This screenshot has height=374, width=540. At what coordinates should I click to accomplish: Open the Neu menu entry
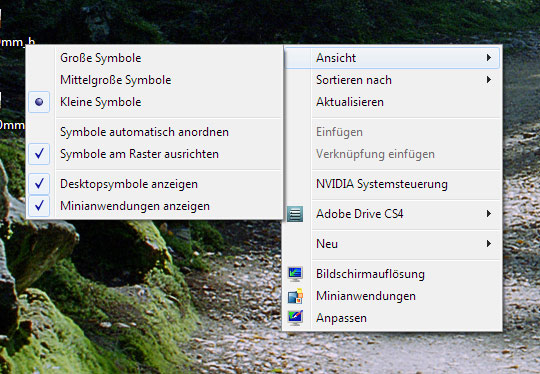[392, 244]
